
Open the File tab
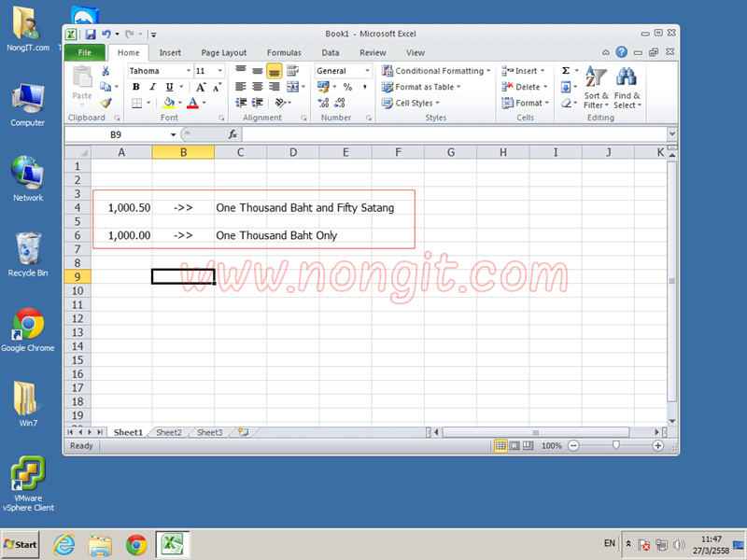pyautogui.click(x=84, y=52)
